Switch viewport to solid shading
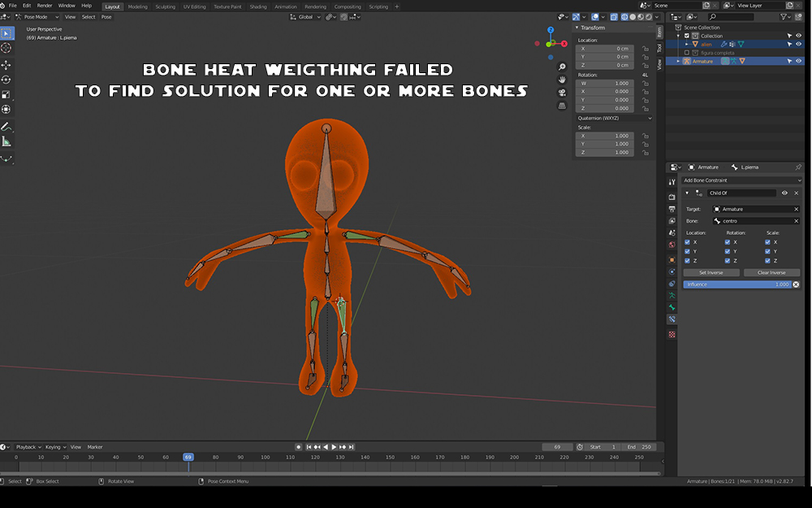Image resolution: width=812 pixels, height=508 pixels. coord(633,17)
